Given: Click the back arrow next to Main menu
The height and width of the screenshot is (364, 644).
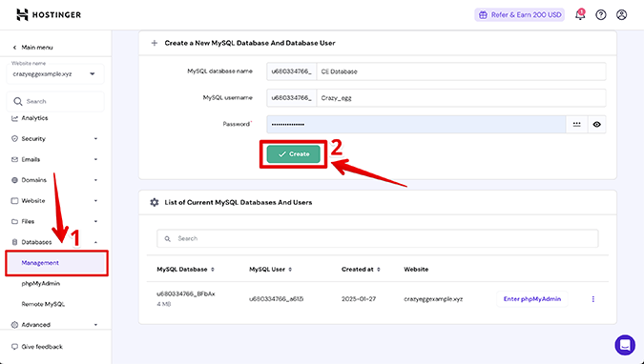Looking at the screenshot, I should [x=14, y=48].
